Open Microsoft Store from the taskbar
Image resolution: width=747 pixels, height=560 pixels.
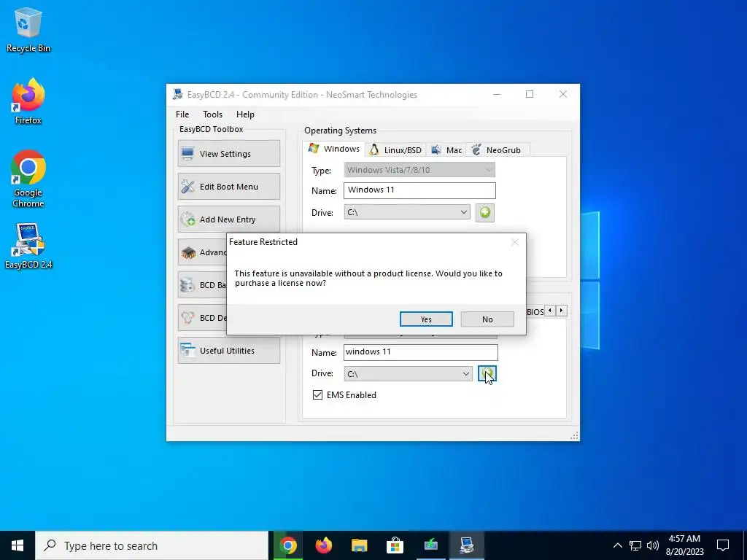[x=395, y=545]
